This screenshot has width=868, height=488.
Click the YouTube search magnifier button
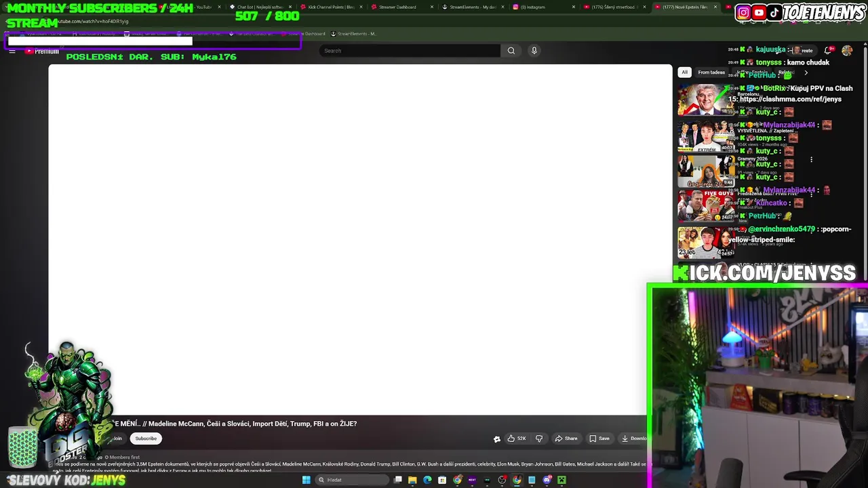pos(511,50)
